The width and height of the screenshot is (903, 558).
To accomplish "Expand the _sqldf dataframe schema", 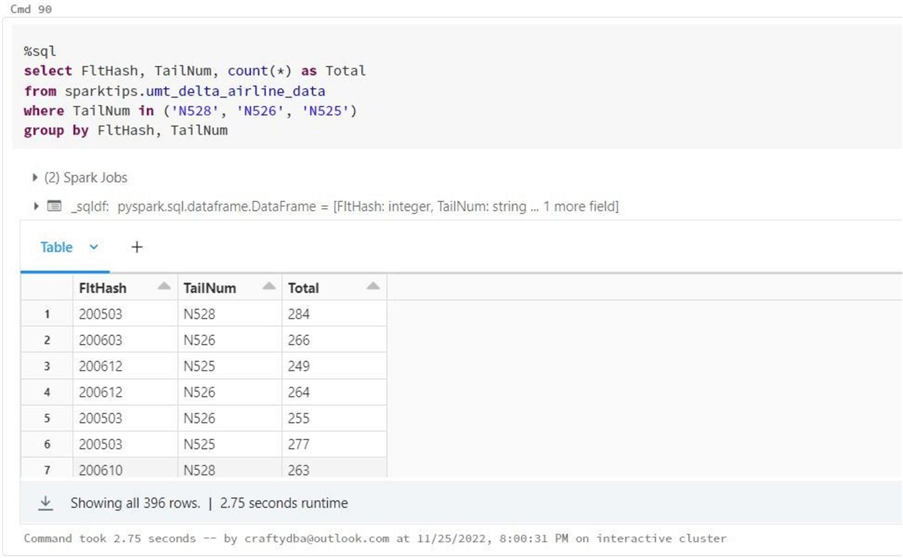I will coord(36,206).
